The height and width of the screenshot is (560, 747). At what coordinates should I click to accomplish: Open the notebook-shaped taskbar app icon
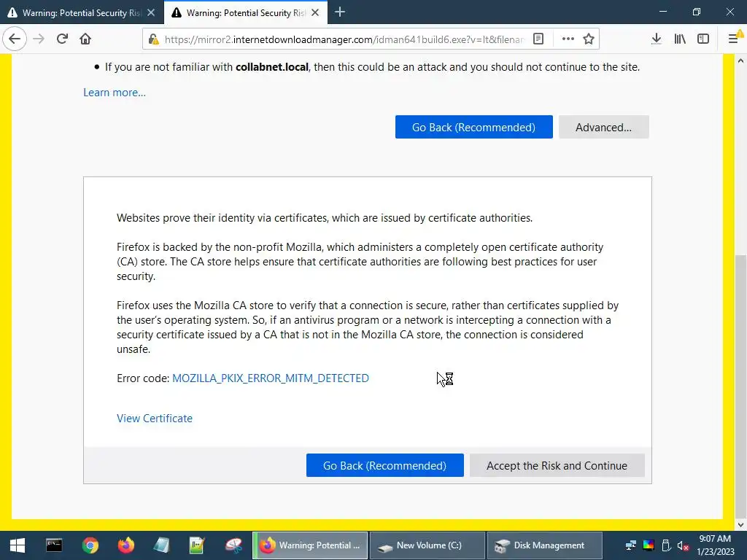(162, 545)
